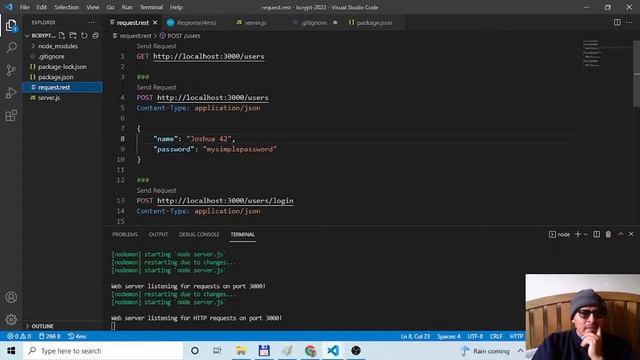Image resolution: width=640 pixels, height=360 pixels.
Task: Collapse all folders in Explorer
Action: click(x=96, y=36)
